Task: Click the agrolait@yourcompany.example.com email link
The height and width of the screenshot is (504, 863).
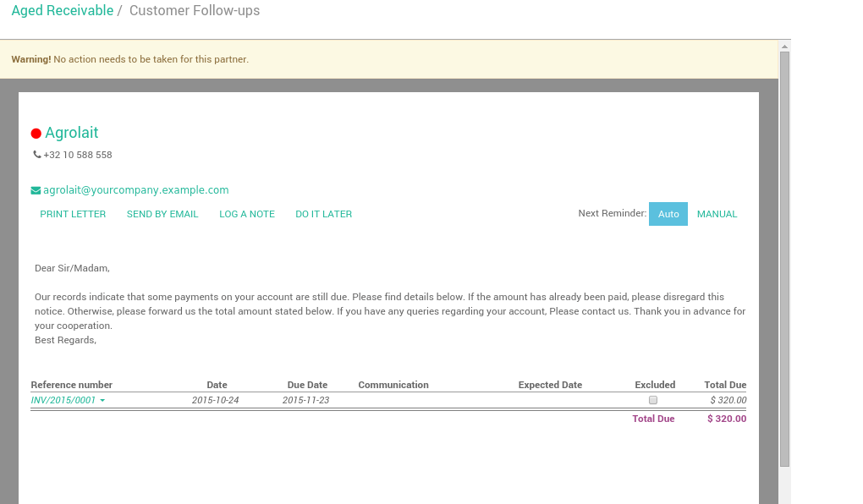Action: pos(136,190)
